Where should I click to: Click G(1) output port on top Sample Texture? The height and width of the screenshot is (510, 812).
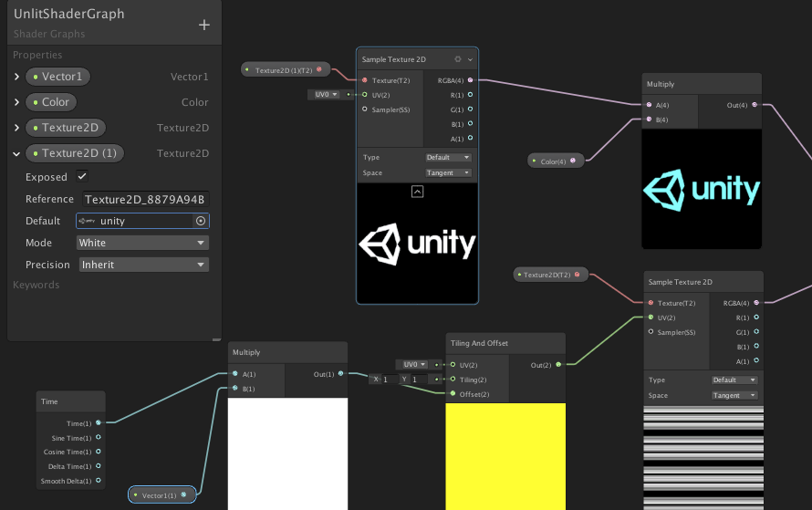click(x=470, y=109)
